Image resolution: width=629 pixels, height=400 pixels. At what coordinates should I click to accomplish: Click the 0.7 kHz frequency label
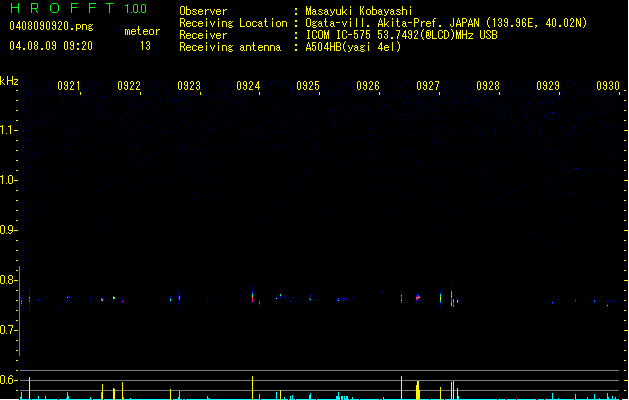coord(8,330)
